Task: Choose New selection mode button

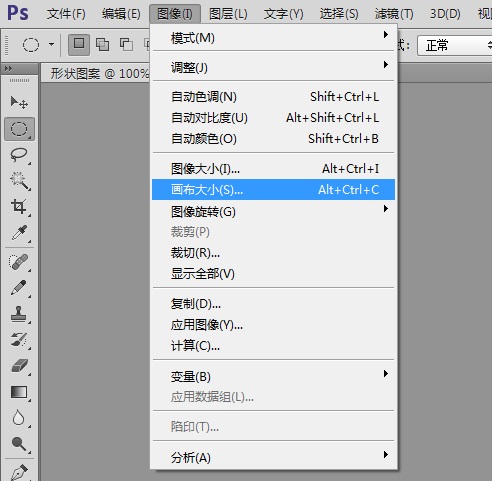Action: pos(79,44)
